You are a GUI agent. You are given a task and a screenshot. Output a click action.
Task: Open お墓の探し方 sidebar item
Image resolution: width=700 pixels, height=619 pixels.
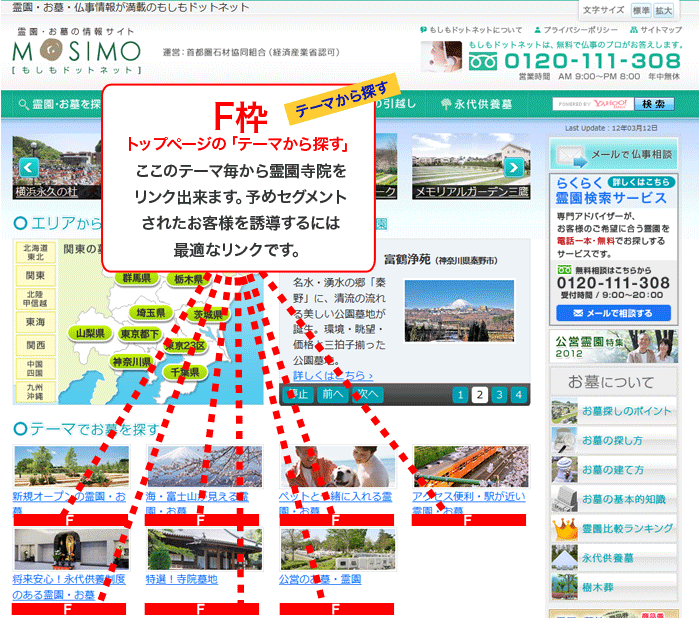point(613,440)
